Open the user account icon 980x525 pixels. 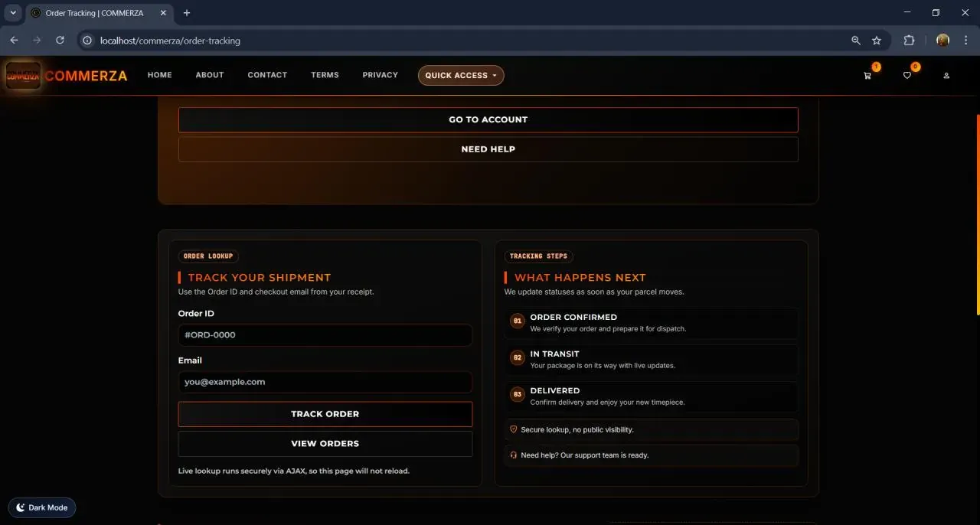click(x=946, y=76)
